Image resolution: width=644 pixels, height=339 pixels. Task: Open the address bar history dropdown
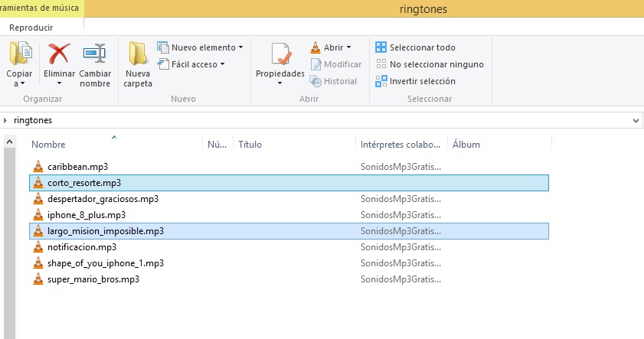coord(636,121)
